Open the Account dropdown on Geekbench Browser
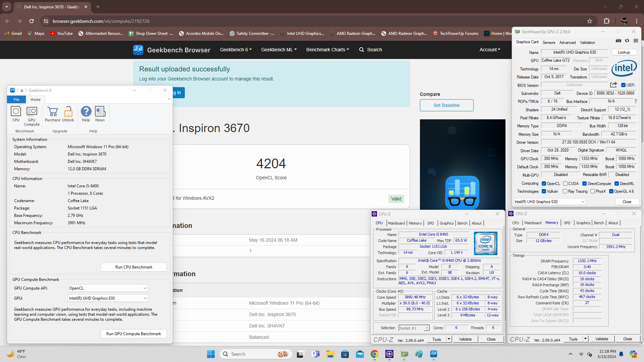This screenshot has height=362, width=644. (x=490, y=50)
